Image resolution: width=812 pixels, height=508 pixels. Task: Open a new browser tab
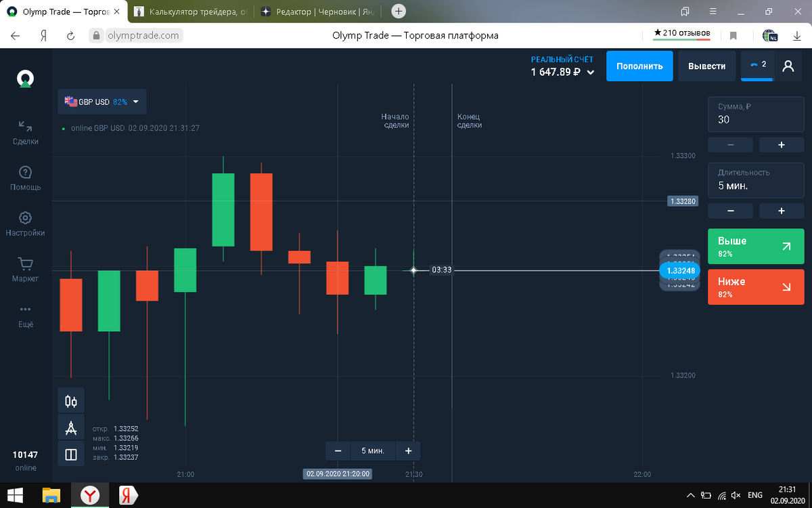pyautogui.click(x=399, y=11)
